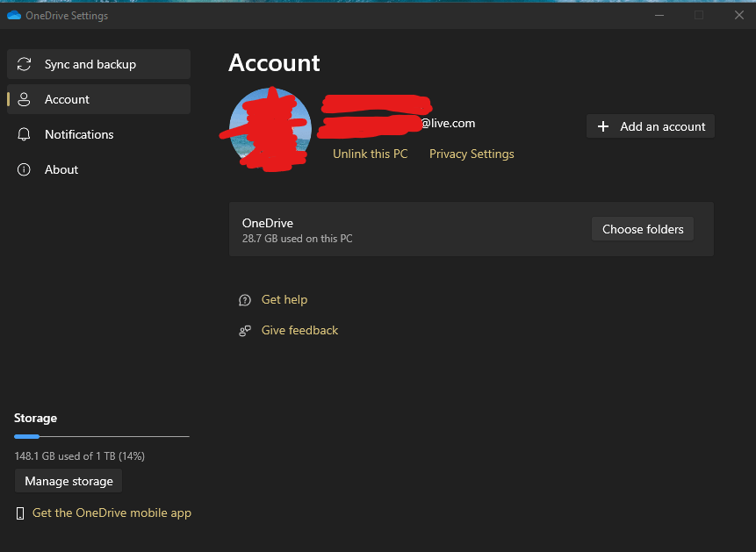Click the sync arrows icon
The height and width of the screenshot is (552, 756).
pos(24,64)
